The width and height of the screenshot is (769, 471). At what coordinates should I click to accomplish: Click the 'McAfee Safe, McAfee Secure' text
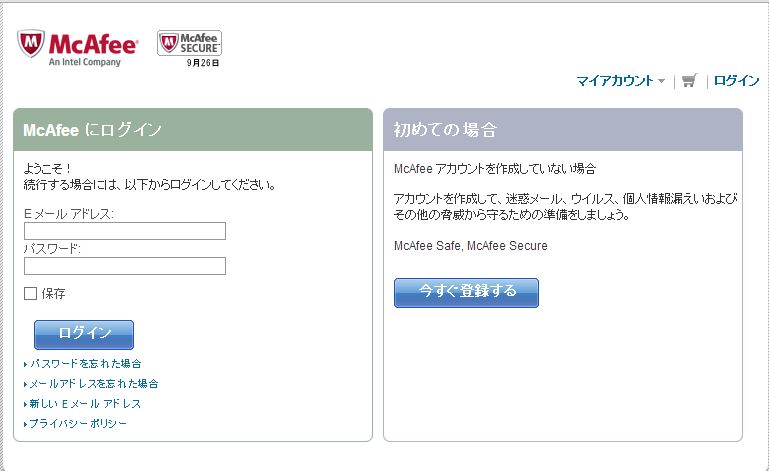tap(471, 246)
